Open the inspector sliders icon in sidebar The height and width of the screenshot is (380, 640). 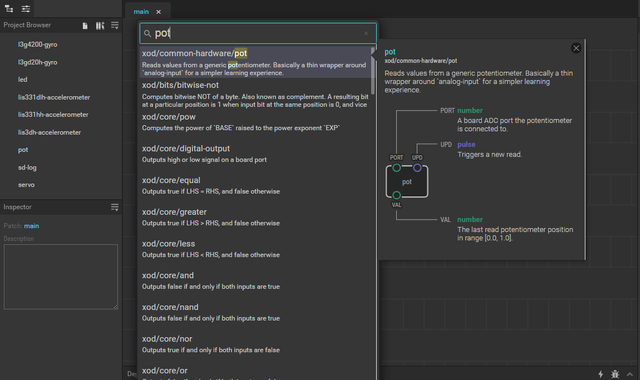coord(26,9)
